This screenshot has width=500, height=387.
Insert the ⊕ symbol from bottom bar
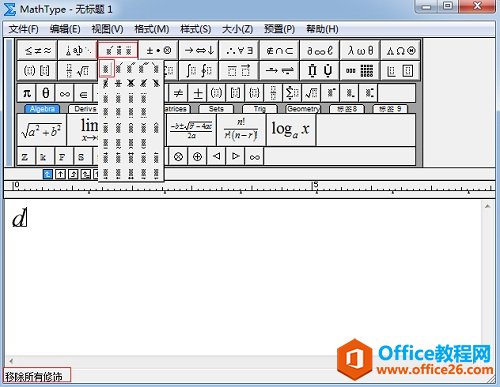point(197,156)
